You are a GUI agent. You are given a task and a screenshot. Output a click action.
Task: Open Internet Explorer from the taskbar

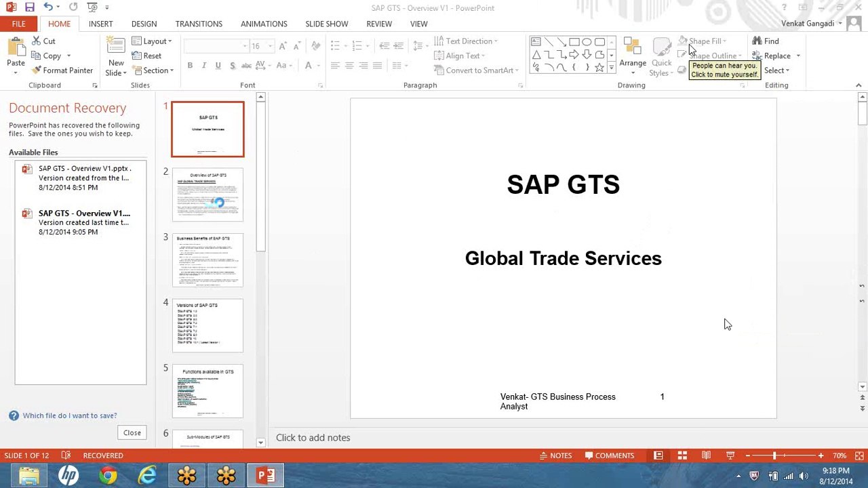pyautogui.click(x=147, y=475)
